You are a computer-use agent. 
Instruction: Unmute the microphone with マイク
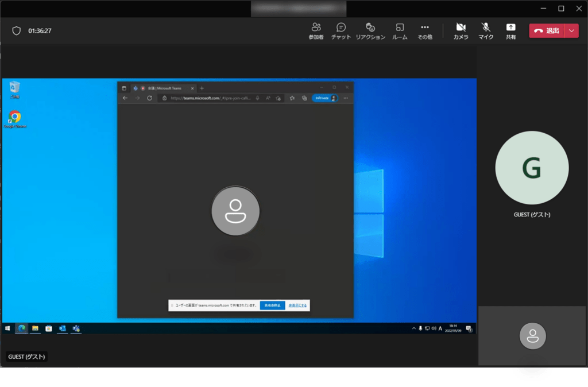(486, 31)
